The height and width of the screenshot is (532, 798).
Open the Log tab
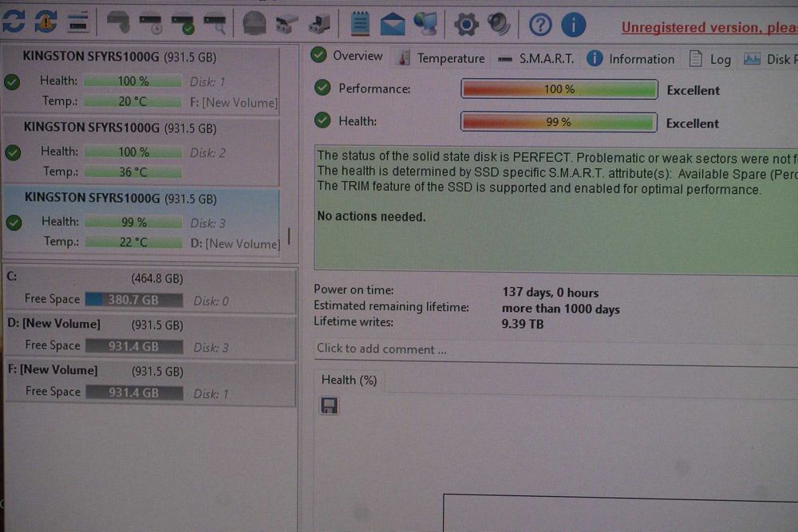pyautogui.click(x=710, y=60)
